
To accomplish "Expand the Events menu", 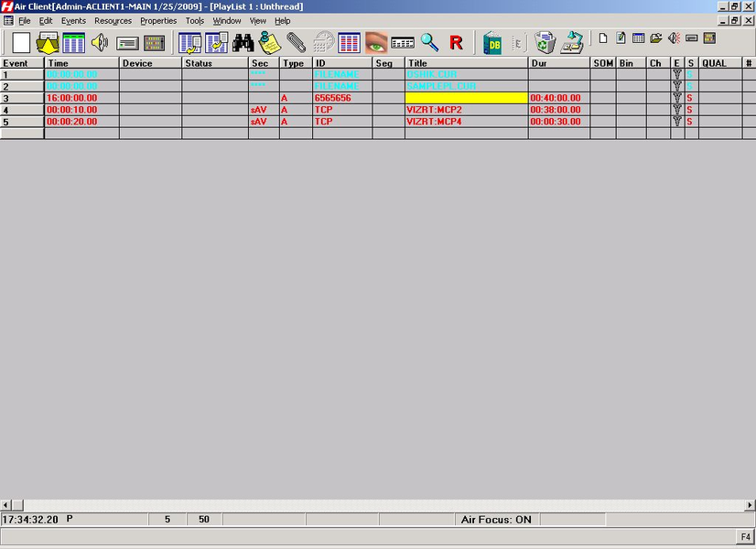I will coord(73,20).
